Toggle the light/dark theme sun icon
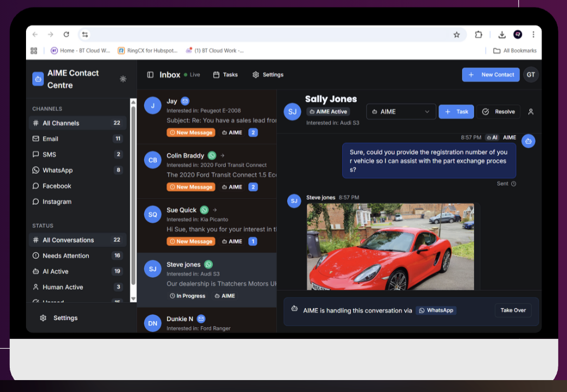567x392 pixels. click(123, 79)
